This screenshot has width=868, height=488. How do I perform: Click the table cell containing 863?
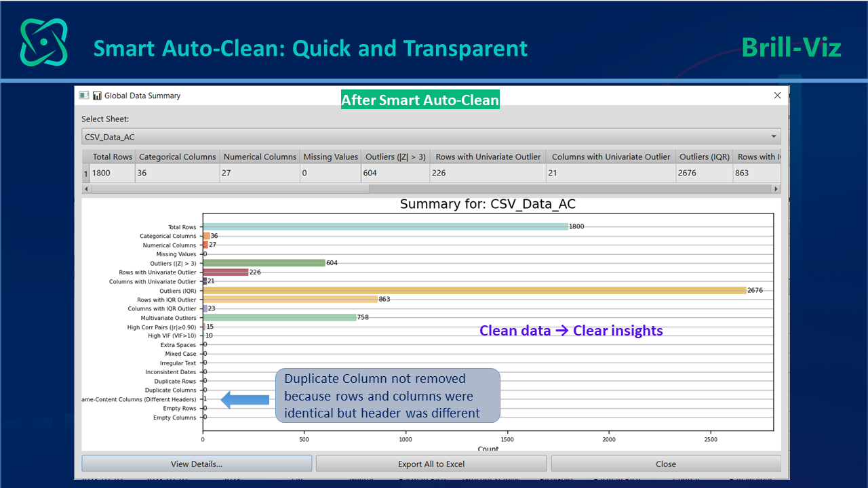click(757, 173)
